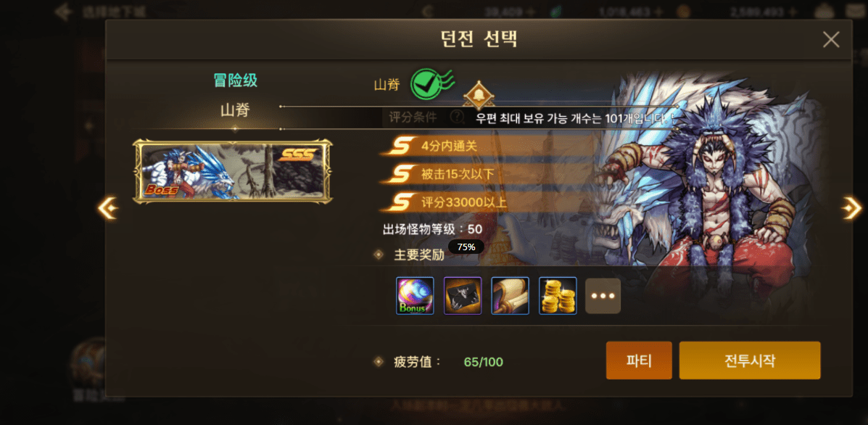Viewport: 868px width, 425px height.
Task: Select the SSS boss stage thumbnail
Action: pos(233,171)
